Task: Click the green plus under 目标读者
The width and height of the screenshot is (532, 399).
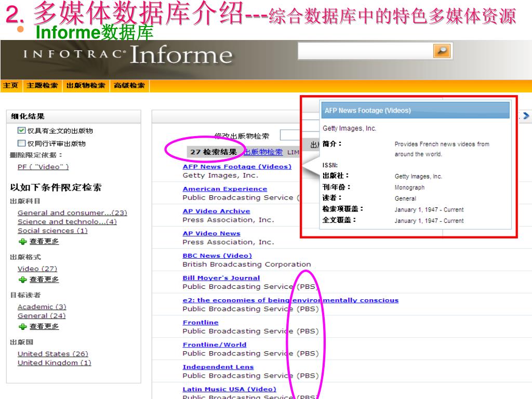Action: pos(22,326)
